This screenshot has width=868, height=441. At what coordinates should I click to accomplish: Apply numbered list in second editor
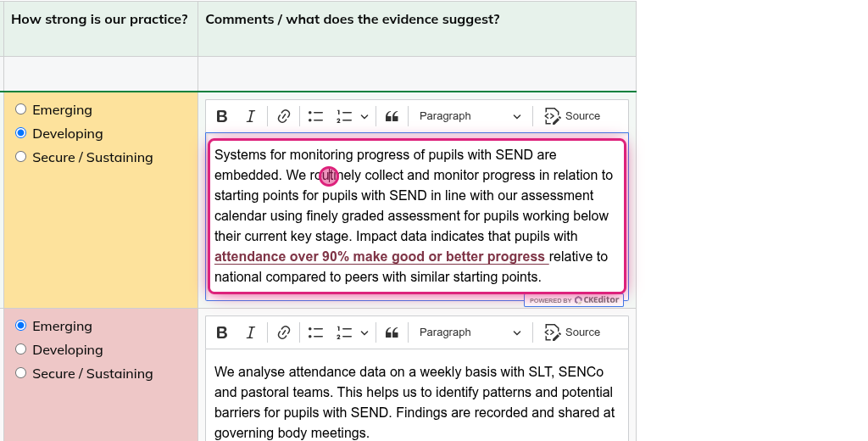click(x=344, y=332)
